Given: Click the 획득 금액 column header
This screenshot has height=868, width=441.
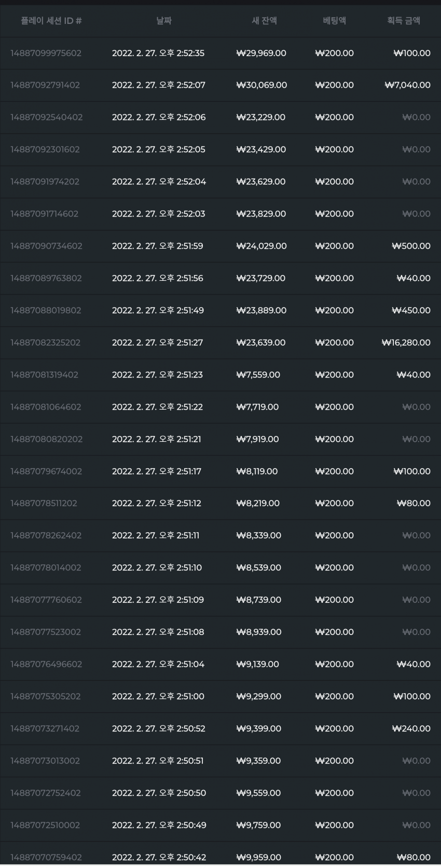Looking at the screenshot, I should [x=404, y=21].
